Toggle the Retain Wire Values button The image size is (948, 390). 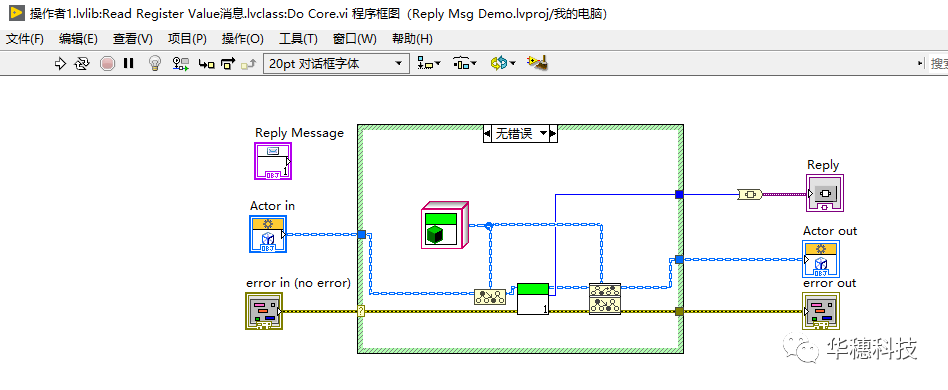pos(180,63)
